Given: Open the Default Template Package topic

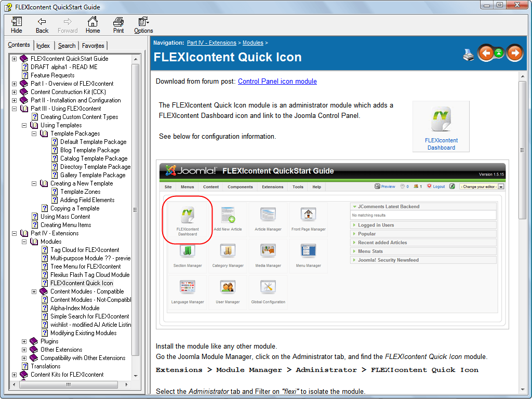Looking at the screenshot, I should click(x=94, y=142).
